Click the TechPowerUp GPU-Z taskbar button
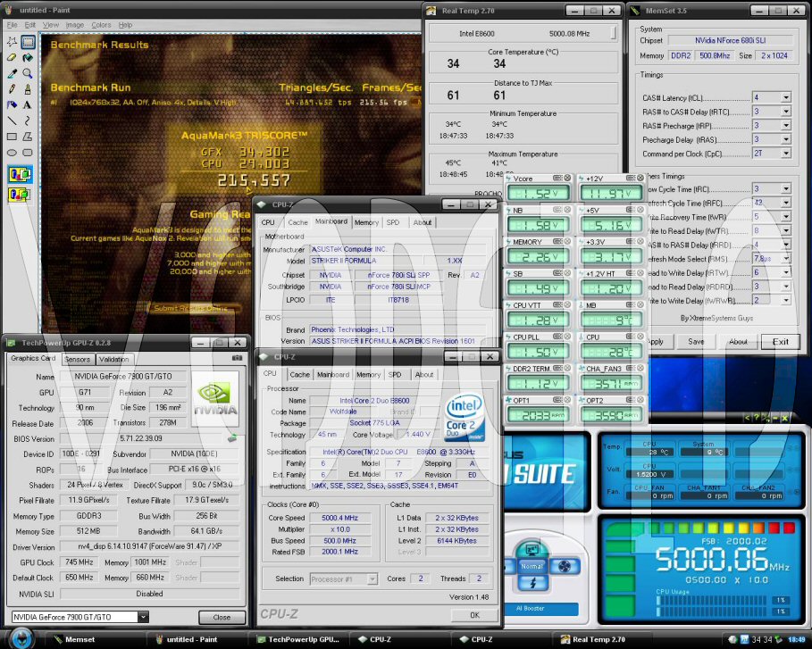The width and height of the screenshot is (812, 649). tap(298, 640)
